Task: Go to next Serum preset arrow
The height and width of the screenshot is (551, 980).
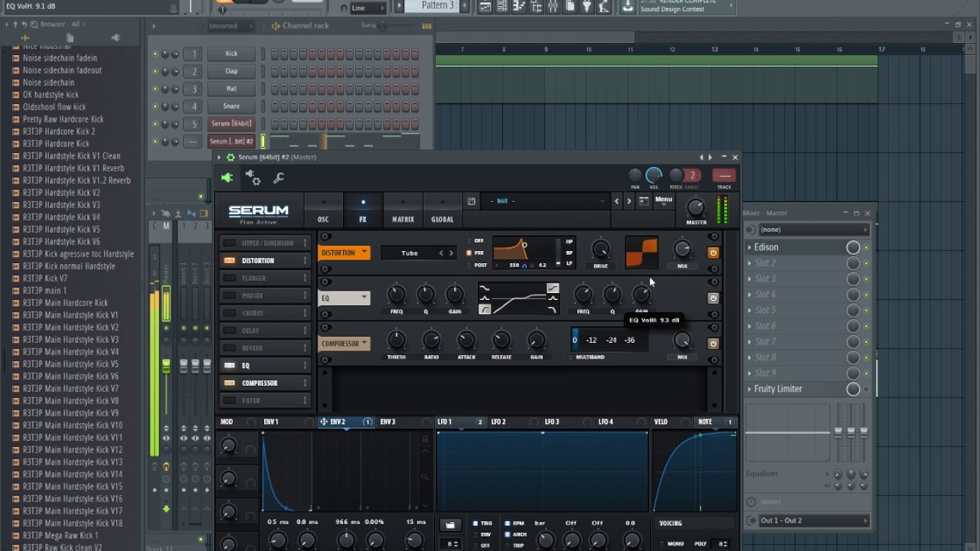Action: (x=629, y=201)
